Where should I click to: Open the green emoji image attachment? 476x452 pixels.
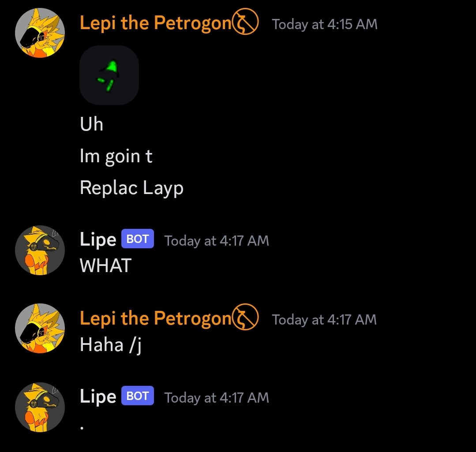coord(109,75)
